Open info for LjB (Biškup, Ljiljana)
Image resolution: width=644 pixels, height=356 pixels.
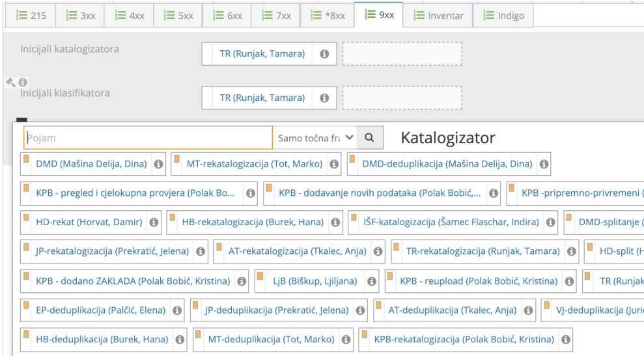coord(372,282)
